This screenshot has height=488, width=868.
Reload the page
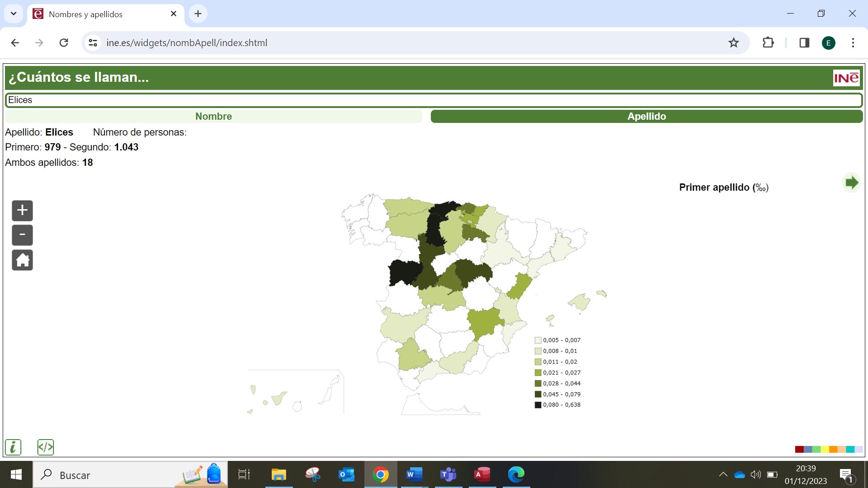(x=64, y=43)
